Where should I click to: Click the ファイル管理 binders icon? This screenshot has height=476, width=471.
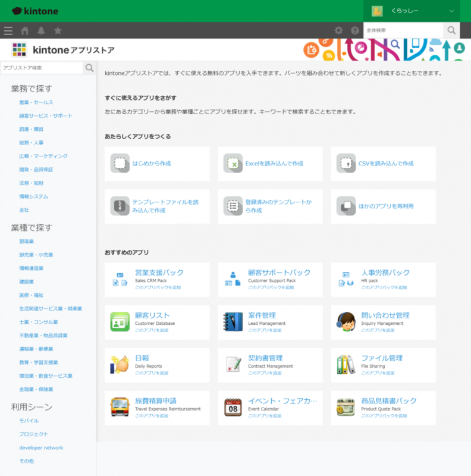pyautogui.click(x=346, y=365)
